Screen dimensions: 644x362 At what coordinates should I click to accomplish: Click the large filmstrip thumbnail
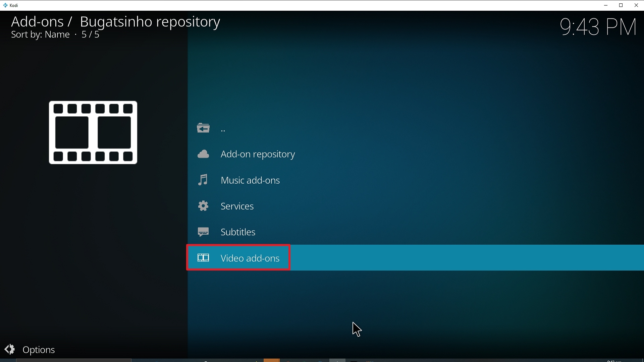tap(93, 132)
